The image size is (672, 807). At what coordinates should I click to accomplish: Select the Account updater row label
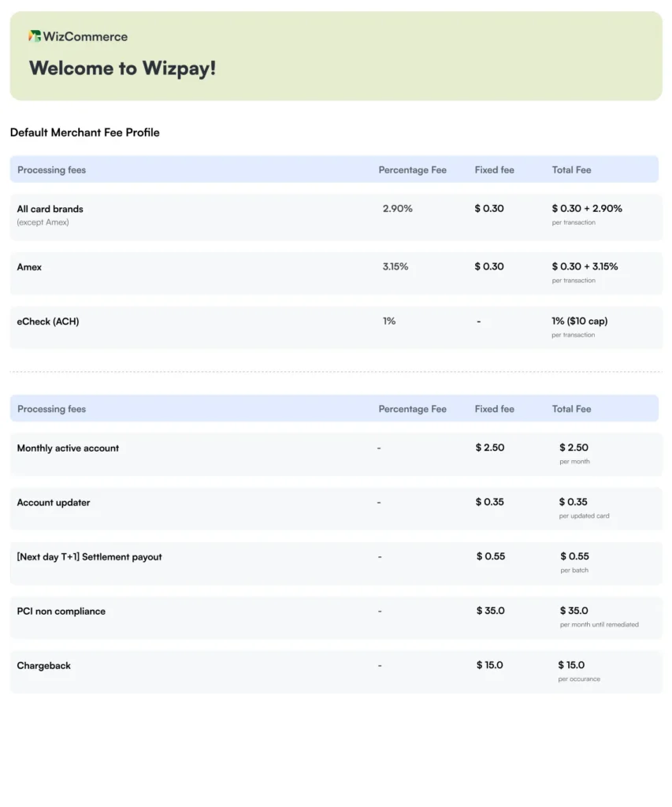tap(54, 502)
